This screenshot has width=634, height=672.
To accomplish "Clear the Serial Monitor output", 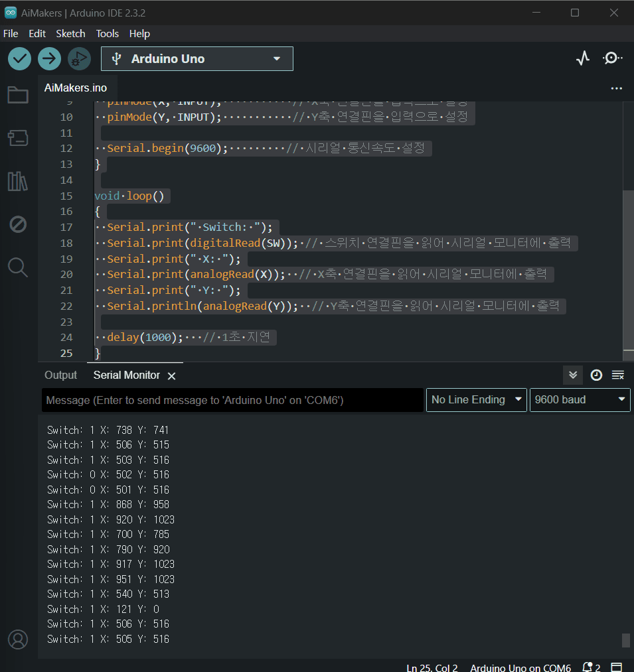I will point(618,375).
